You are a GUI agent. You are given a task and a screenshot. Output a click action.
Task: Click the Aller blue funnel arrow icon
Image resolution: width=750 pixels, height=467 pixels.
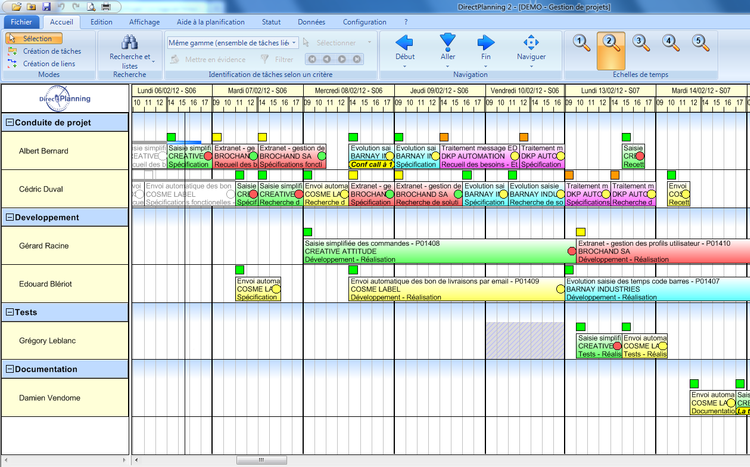tap(448, 42)
